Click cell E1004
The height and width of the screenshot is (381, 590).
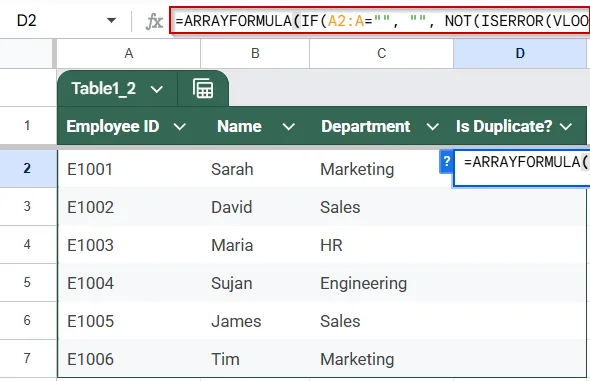pos(129,283)
